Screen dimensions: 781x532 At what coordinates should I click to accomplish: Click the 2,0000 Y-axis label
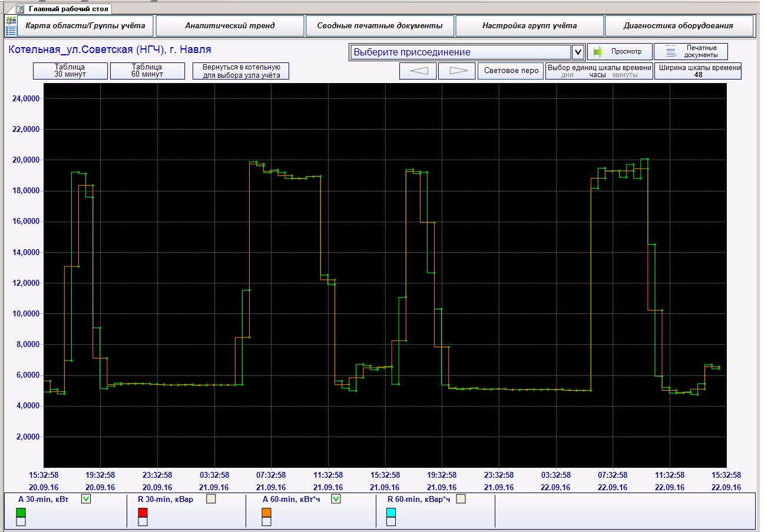pos(28,437)
